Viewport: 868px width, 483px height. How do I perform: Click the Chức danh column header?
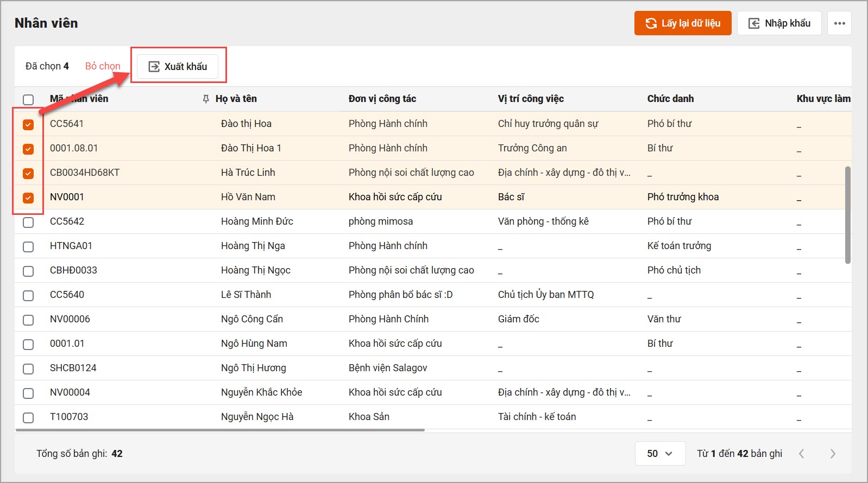tap(670, 99)
